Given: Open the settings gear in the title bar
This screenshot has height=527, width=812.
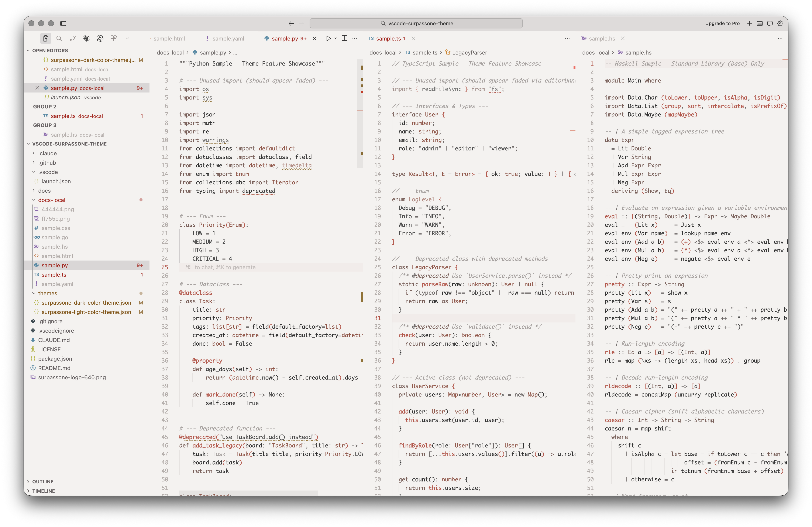Looking at the screenshot, I should click(780, 24).
